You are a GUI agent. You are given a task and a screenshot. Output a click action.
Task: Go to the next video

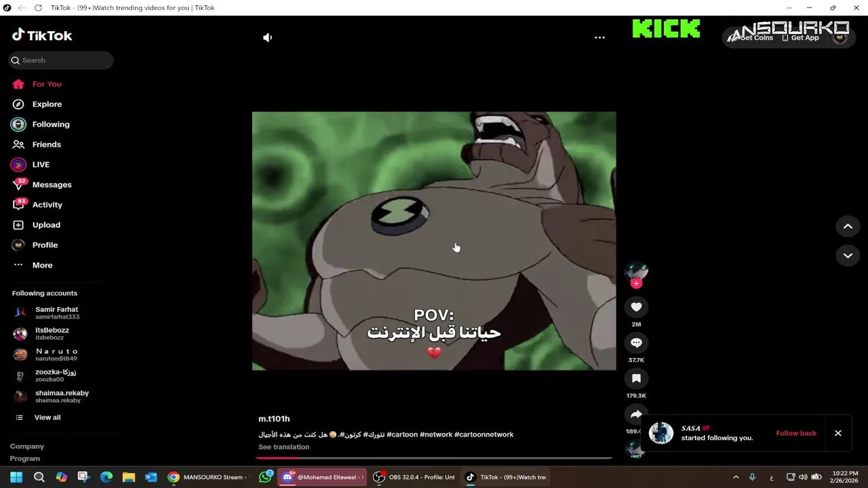[848, 256]
